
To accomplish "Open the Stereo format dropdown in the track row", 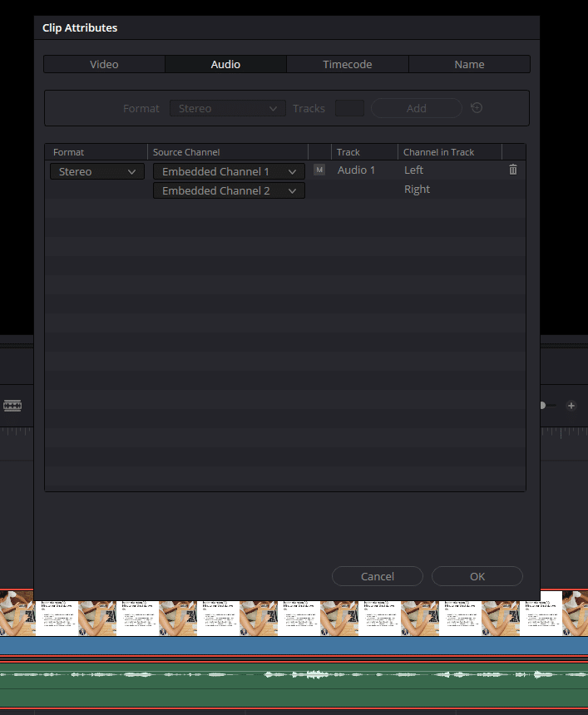I will point(97,171).
